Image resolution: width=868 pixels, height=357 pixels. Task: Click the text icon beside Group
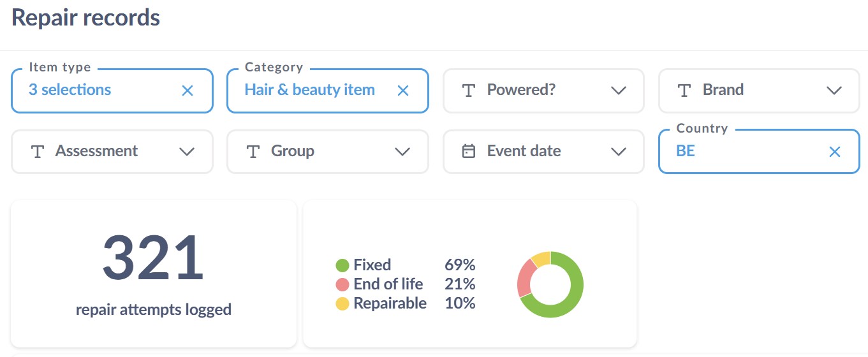(253, 152)
